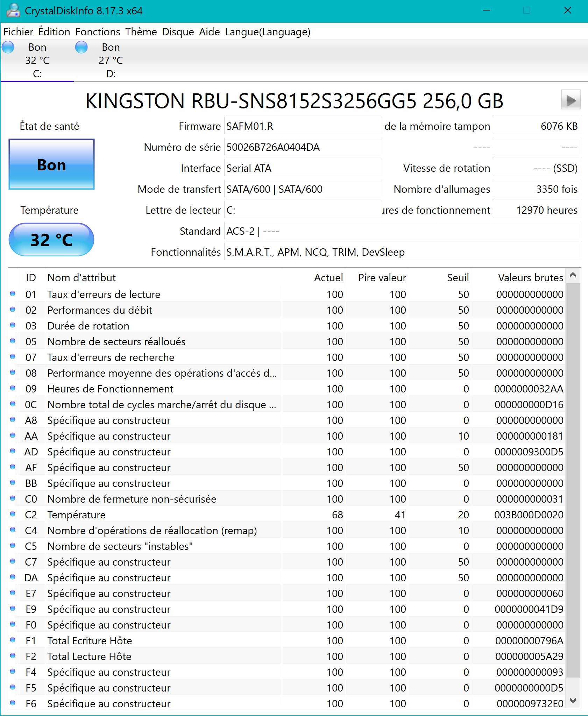This screenshot has width=588, height=716.
Task: Open the Disque menu
Action: (178, 32)
